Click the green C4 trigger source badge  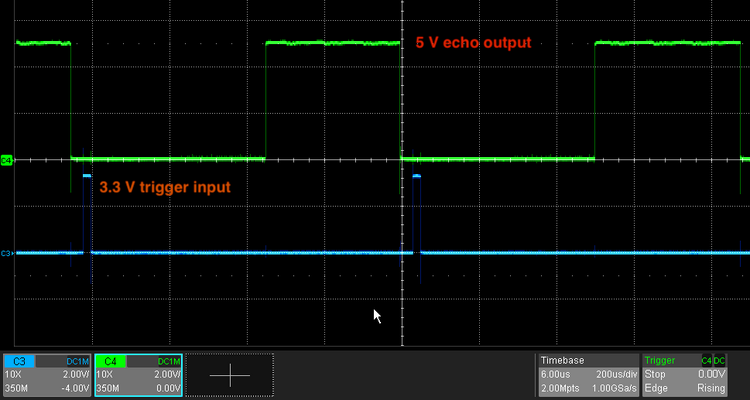click(x=706, y=360)
